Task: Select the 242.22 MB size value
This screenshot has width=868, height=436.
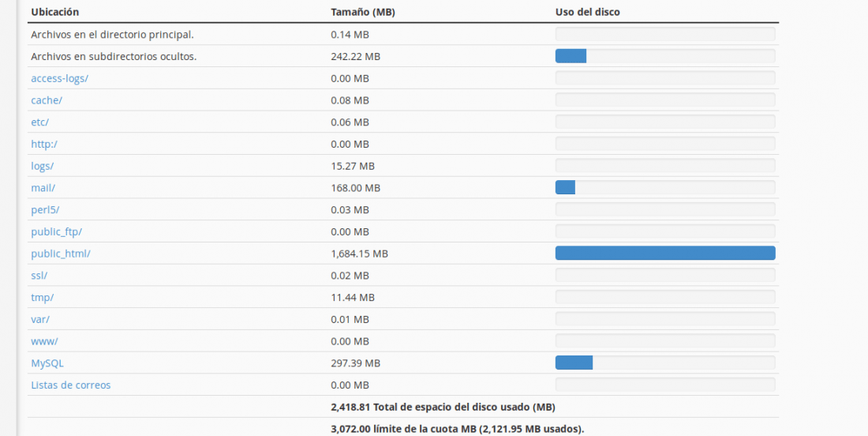Action: pos(355,57)
